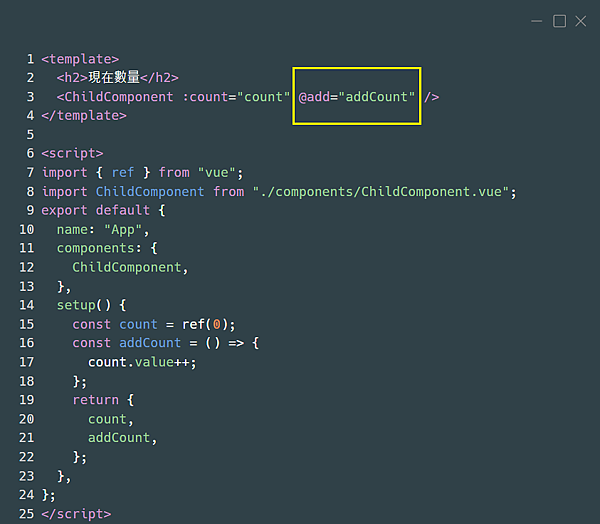Click the returned count on line 20
This screenshot has height=524, width=600.
(107, 419)
